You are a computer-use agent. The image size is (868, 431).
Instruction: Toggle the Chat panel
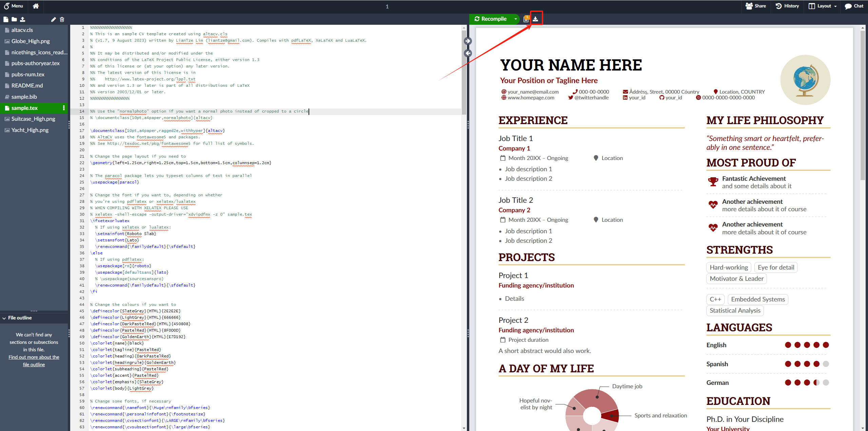854,6
